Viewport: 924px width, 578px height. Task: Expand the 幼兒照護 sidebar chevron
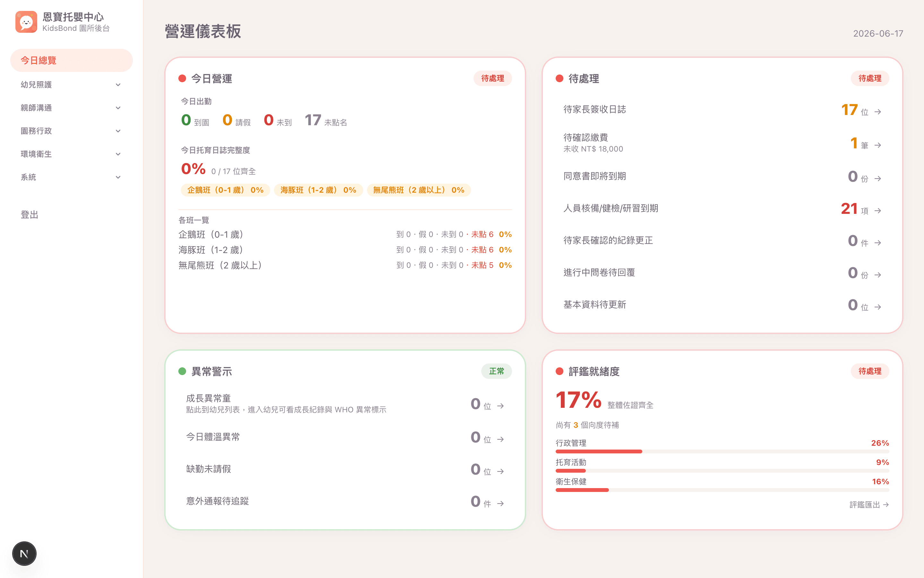(118, 85)
